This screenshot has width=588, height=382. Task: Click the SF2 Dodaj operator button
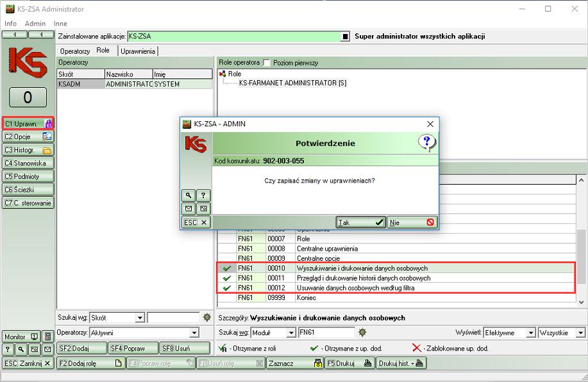click(x=81, y=348)
